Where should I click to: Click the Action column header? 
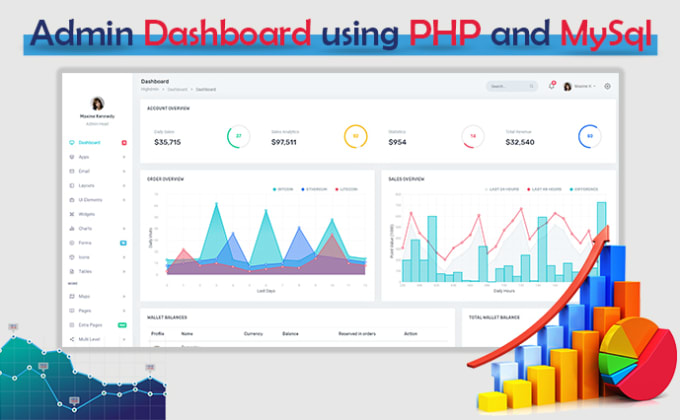pyautogui.click(x=411, y=333)
